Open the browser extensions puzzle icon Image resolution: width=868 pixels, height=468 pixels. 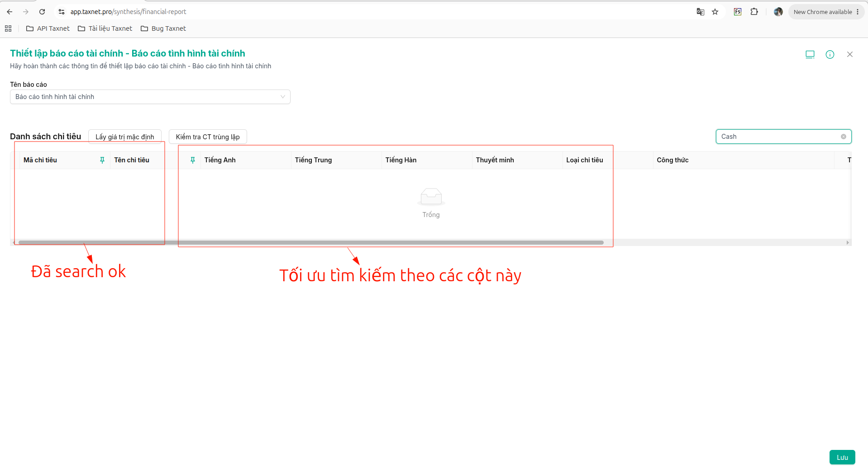pyautogui.click(x=754, y=12)
